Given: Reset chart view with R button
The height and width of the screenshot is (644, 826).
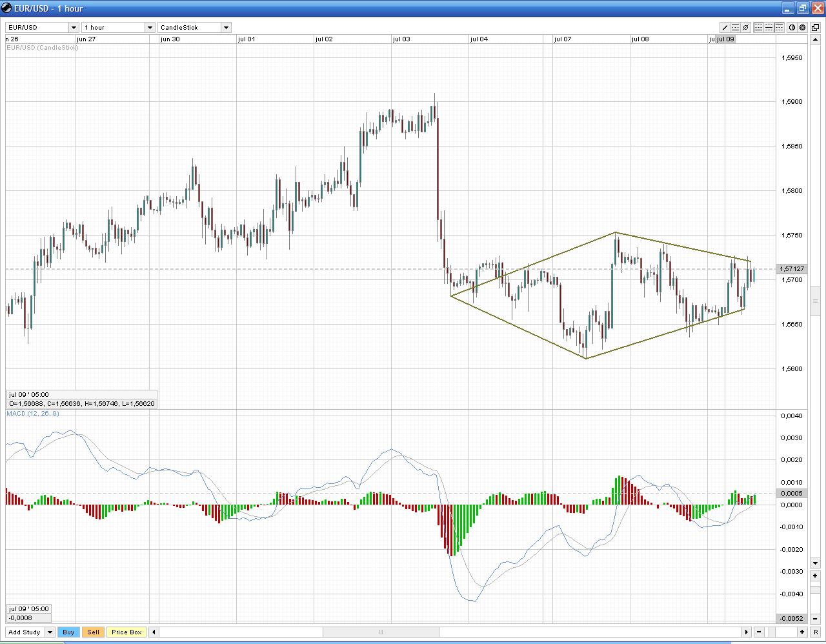Looking at the screenshot, I should click(x=816, y=632).
